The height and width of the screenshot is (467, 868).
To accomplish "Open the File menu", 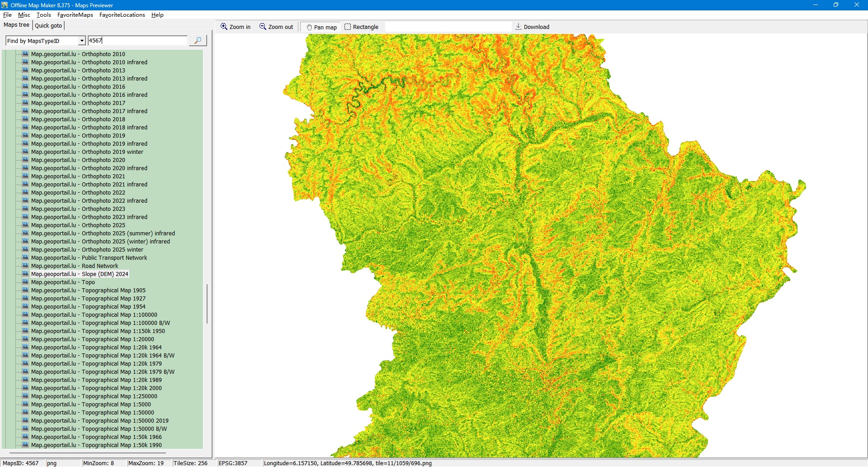I will 7,15.
